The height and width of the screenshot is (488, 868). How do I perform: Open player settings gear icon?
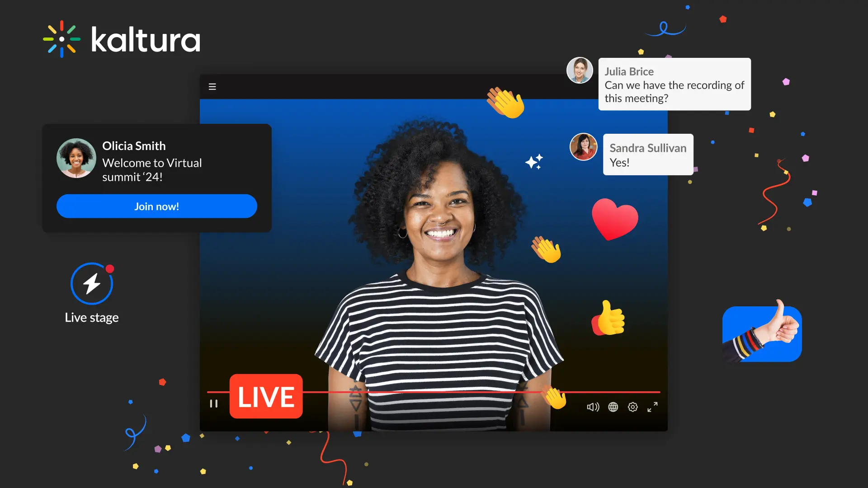pos(633,407)
